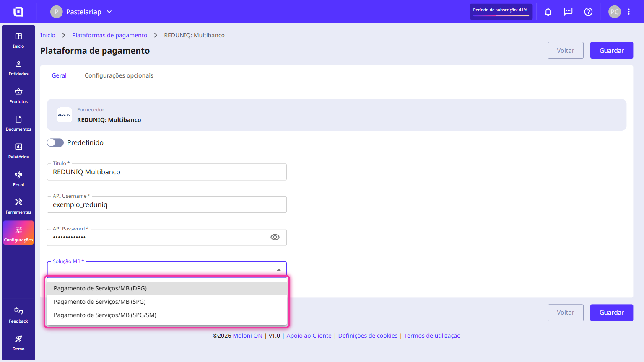
Task: Open Apoio ao Cliente link
Action: pos(309,336)
